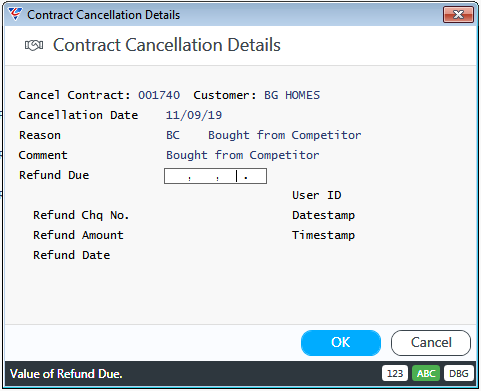Click the Cancel button
This screenshot has width=481, height=391.
point(431,343)
